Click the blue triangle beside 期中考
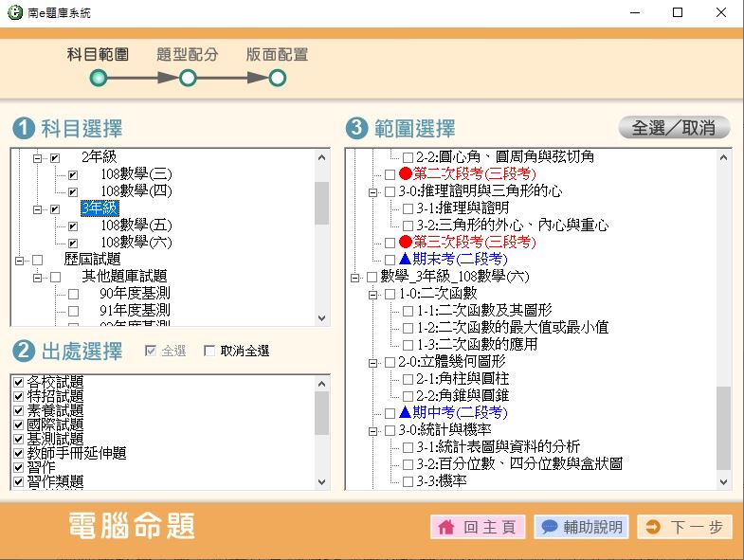Image resolution: width=744 pixels, height=560 pixels. [406, 413]
